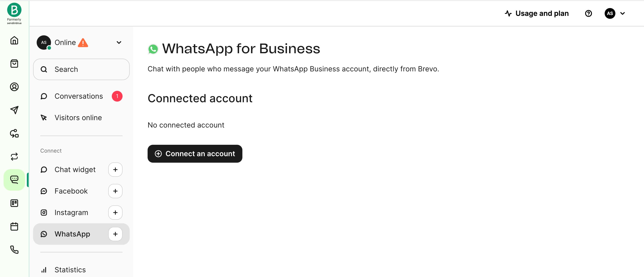Open the Deals board icon
This screenshot has height=277, width=644.
(x=14, y=203)
